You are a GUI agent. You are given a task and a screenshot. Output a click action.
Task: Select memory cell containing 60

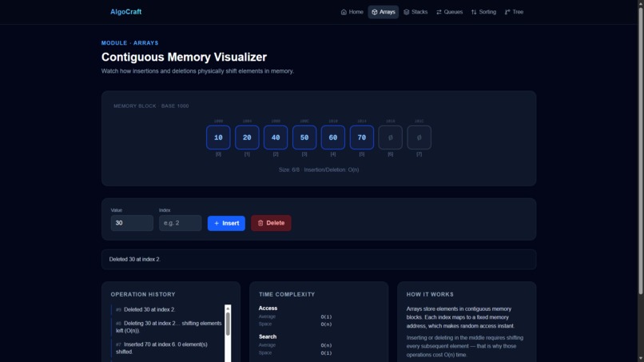tap(333, 137)
